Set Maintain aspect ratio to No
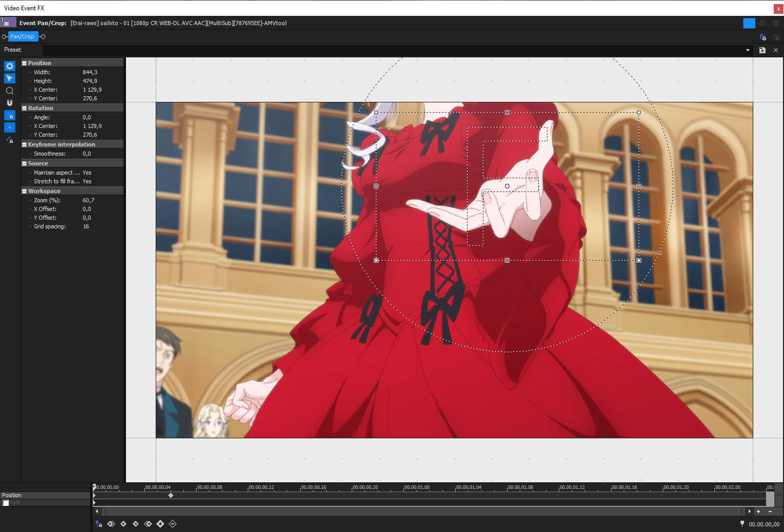784x532 pixels. (x=87, y=173)
